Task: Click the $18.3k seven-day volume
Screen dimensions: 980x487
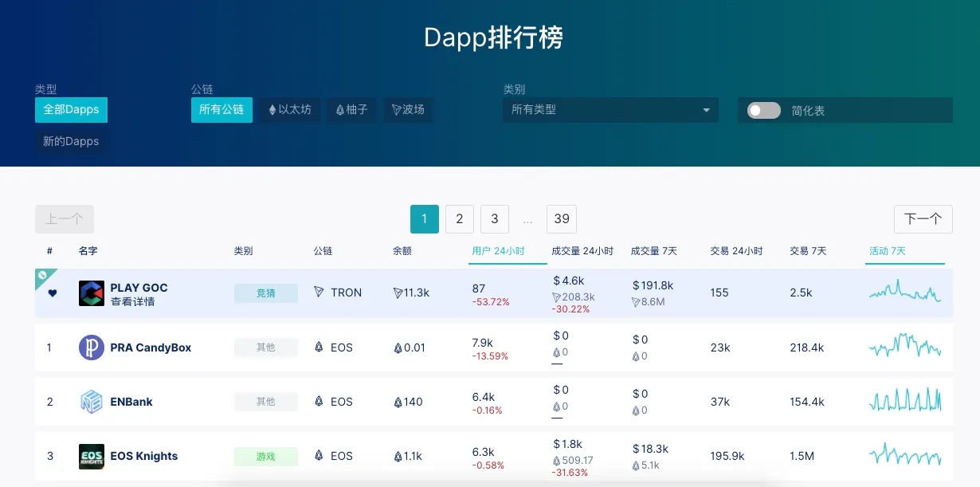Action: 650,449
